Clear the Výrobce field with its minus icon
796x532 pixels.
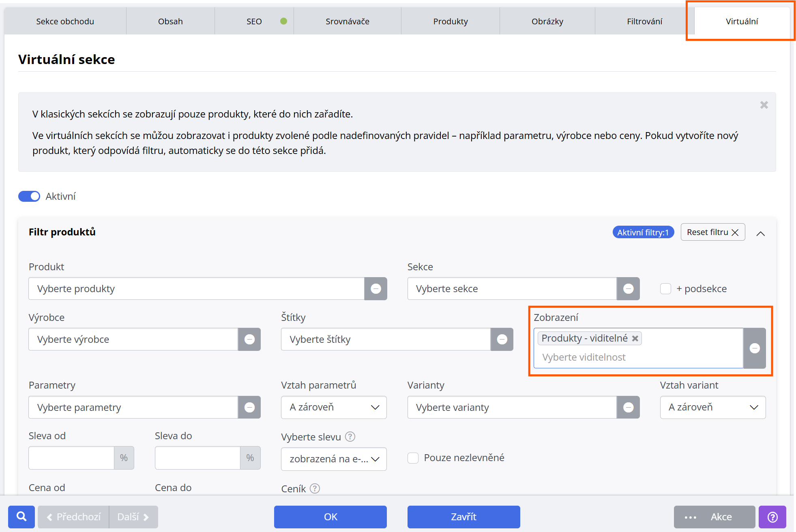coord(249,339)
